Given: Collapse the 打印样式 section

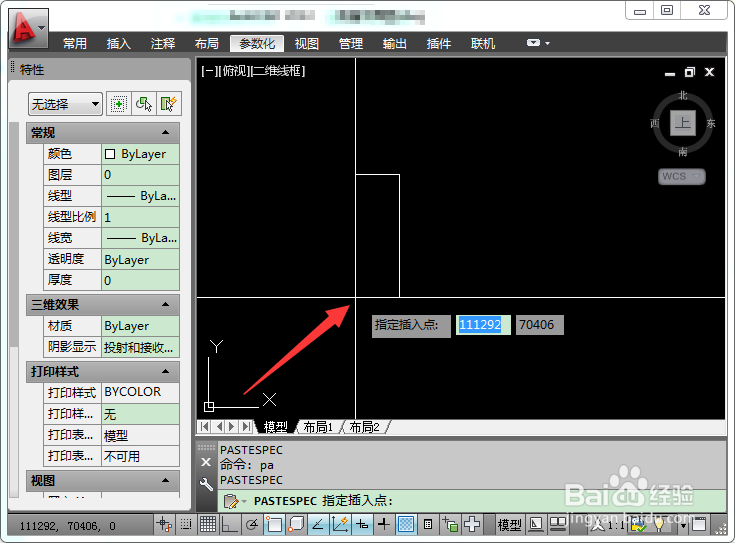Looking at the screenshot, I should [165, 371].
